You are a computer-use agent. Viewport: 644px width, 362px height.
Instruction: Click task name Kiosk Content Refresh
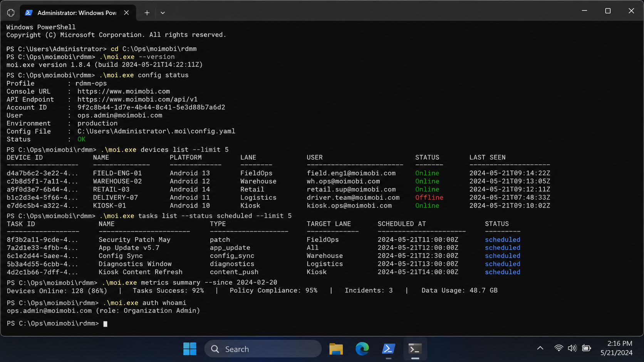click(141, 272)
